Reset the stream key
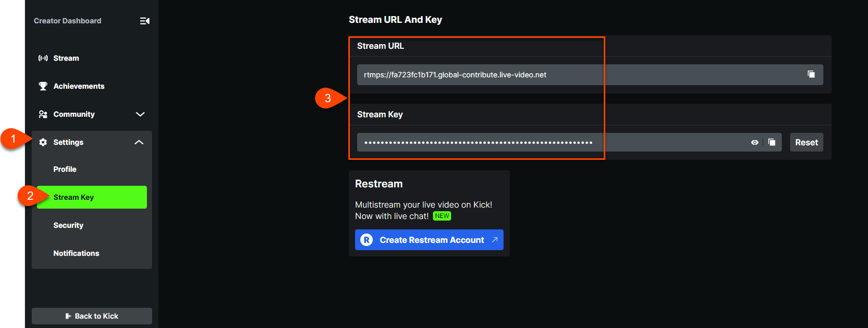Image resolution: width=868 pixels, height=328 pixels. [807, 142]
